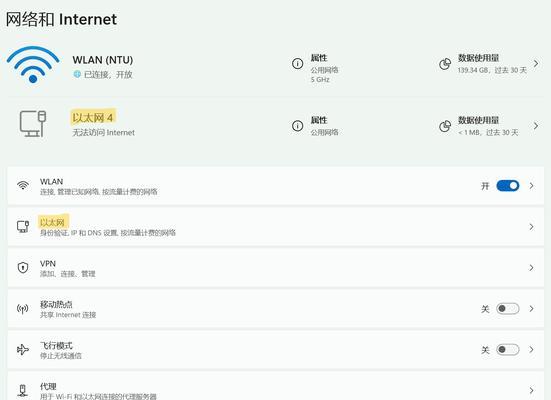Click 以太网 4 数据使用量 pie chart icon
551x400 pixels.
click(x=445, y=126)
